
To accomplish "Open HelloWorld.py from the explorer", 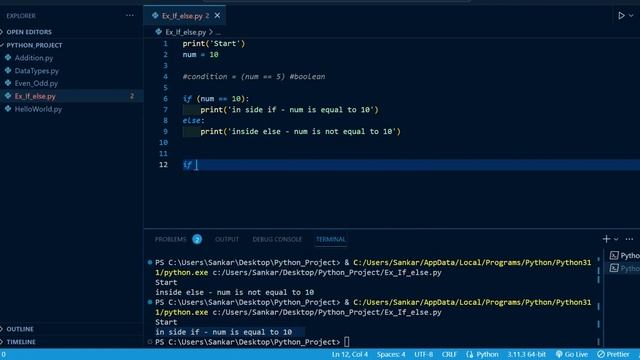I will [x=38, y=109].
